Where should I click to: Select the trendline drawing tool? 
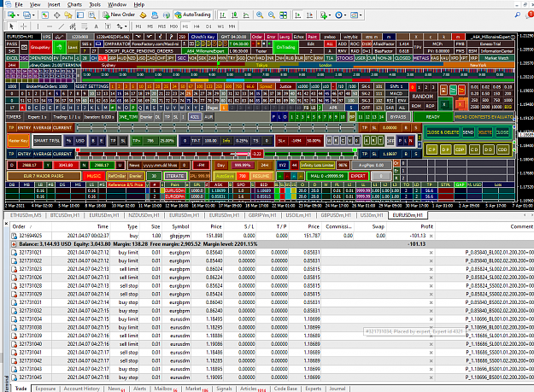pyautogui.click(x=61, y=26)
